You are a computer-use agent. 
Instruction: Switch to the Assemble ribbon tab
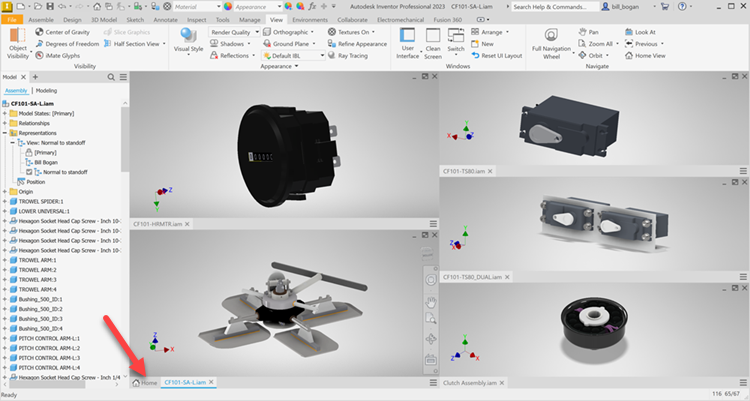[x=41, y=20]
